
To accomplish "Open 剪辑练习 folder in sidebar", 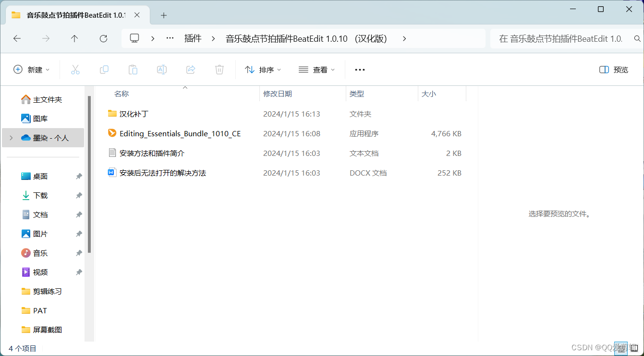I will (41, 291).
